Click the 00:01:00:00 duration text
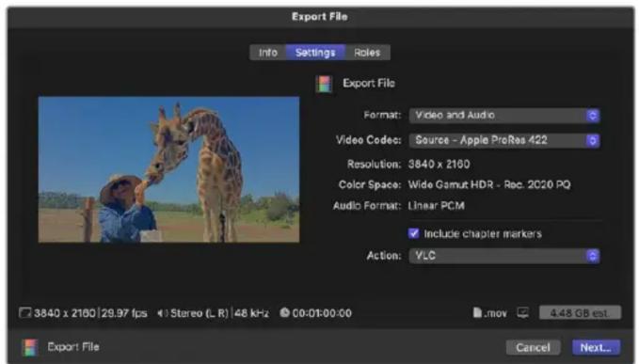 [322, 313]
